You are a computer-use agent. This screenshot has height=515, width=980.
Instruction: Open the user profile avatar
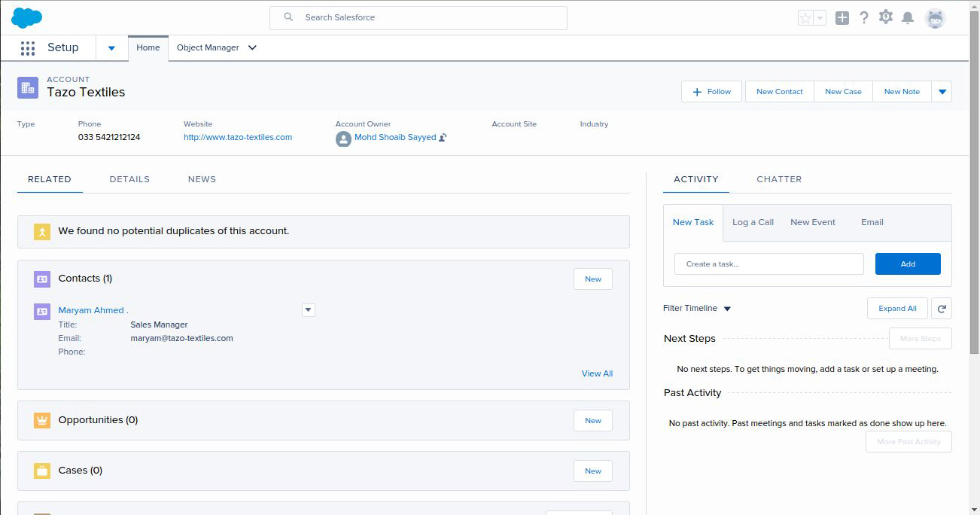(936, 18)
